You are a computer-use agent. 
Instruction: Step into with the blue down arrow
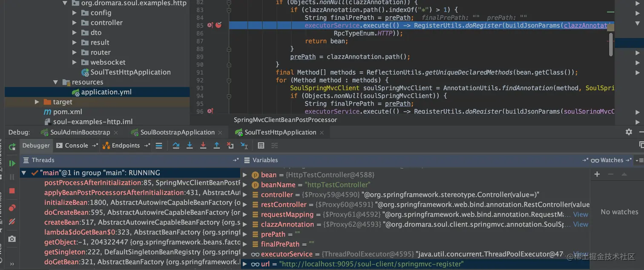[190, 146]
